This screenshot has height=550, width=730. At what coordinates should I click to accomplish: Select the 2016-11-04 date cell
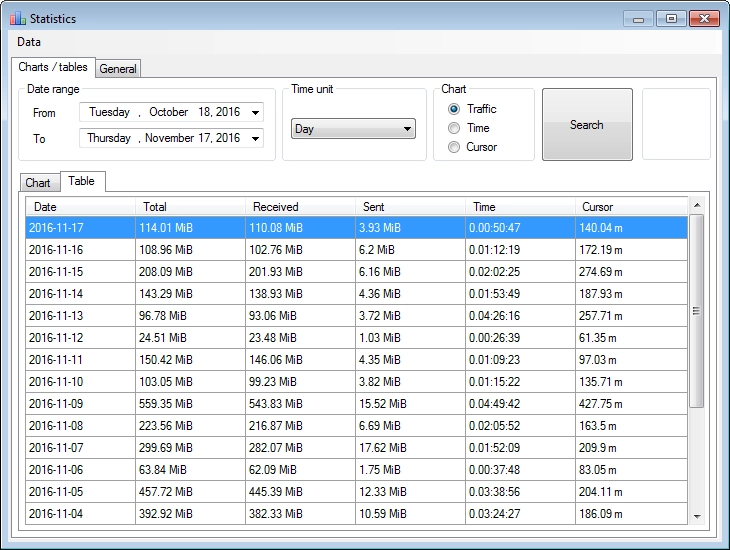pos(81,514)
